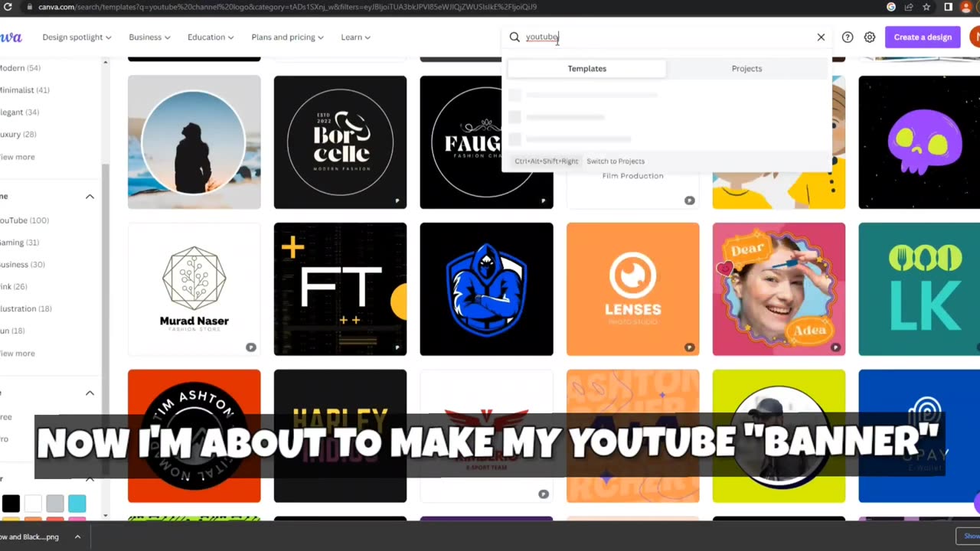
Task: Bookmark this page with the star icon
Action: (x=926, y=7)
